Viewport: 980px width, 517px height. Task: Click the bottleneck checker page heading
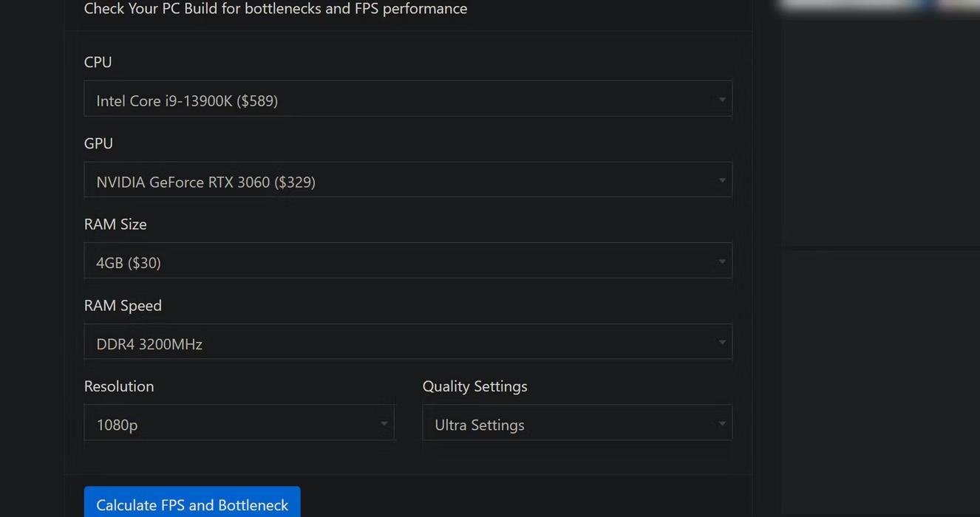pyautogui.click(x=275, y=9)
